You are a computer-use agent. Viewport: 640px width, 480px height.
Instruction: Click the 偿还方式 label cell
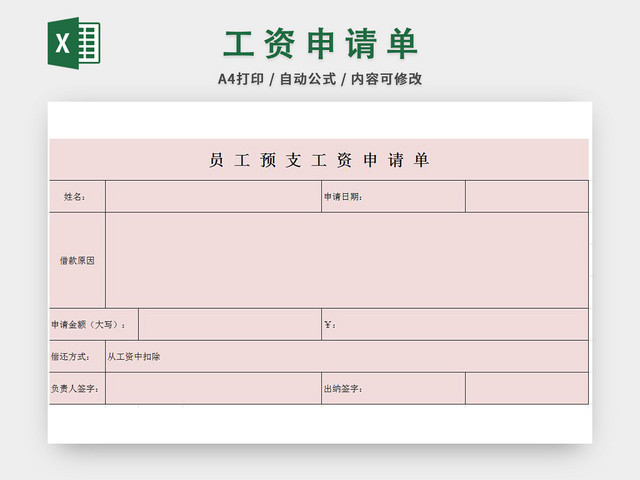click(x=77, y=356)
